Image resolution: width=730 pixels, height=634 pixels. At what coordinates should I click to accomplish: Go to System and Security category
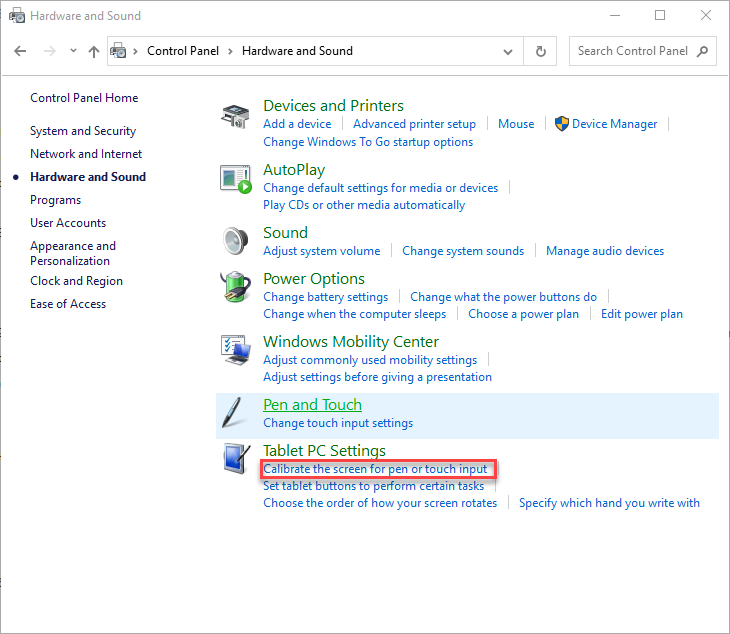click(x=83, y=131)
